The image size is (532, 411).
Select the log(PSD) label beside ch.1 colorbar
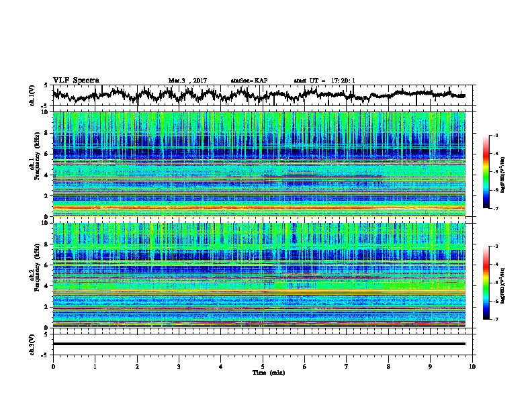click(x=503, y=175)
